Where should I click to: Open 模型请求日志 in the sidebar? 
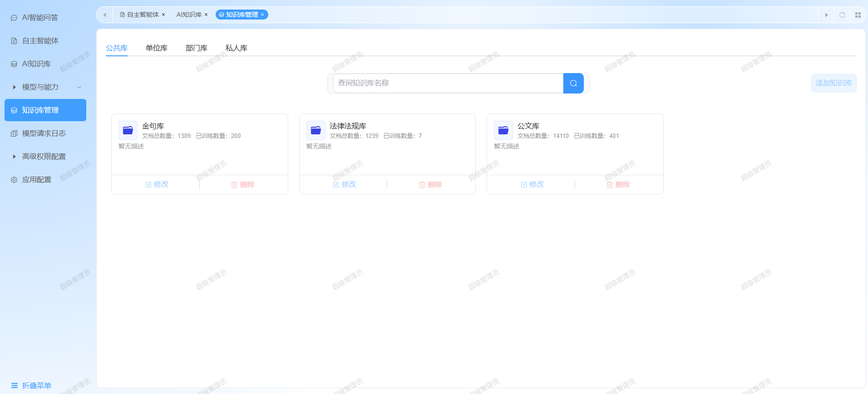(x=45, y=133)
